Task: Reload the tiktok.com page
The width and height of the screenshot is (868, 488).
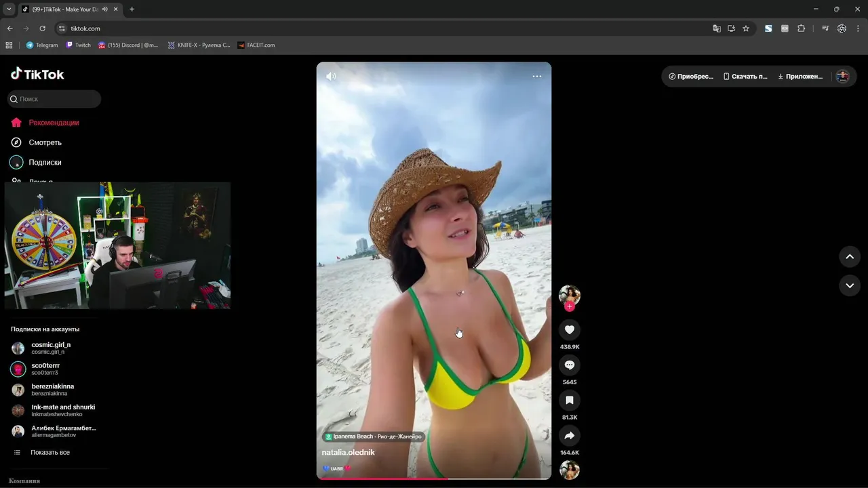Action: [42, 28]
